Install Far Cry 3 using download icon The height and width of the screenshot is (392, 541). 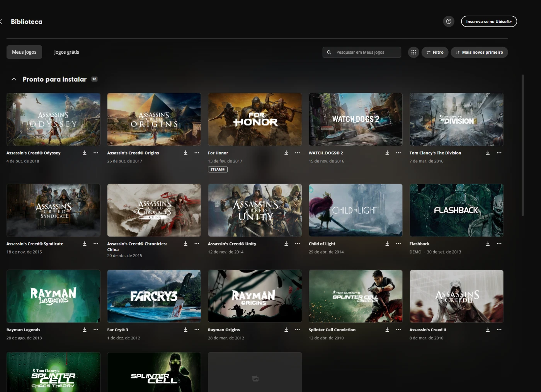[x=185, y=330]
